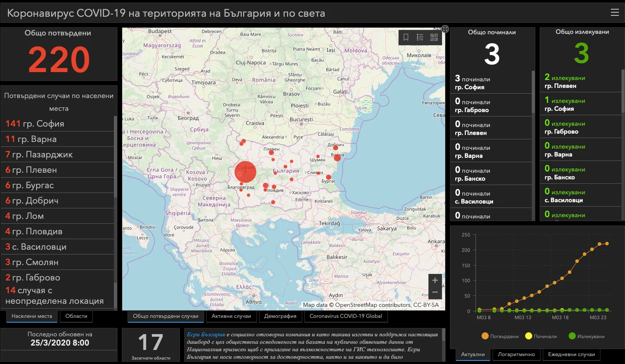Zoom in on the map
This screenshot has height=364, width=625.
435,280
